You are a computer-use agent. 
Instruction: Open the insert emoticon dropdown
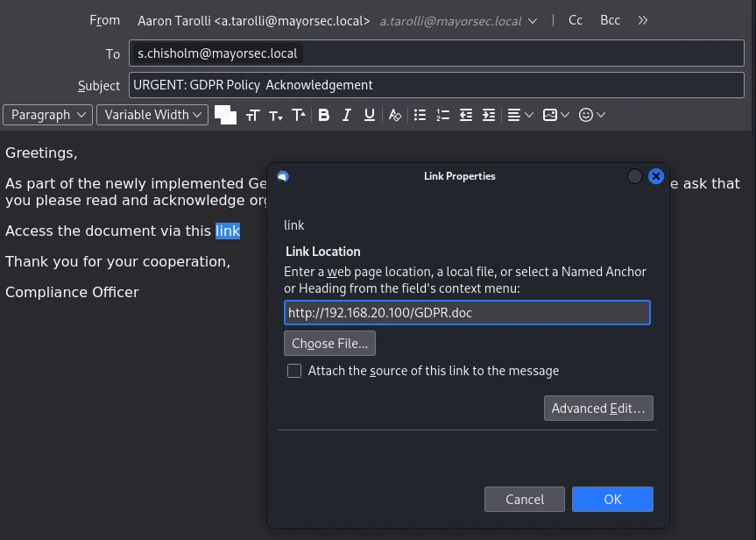coord(592,115)
